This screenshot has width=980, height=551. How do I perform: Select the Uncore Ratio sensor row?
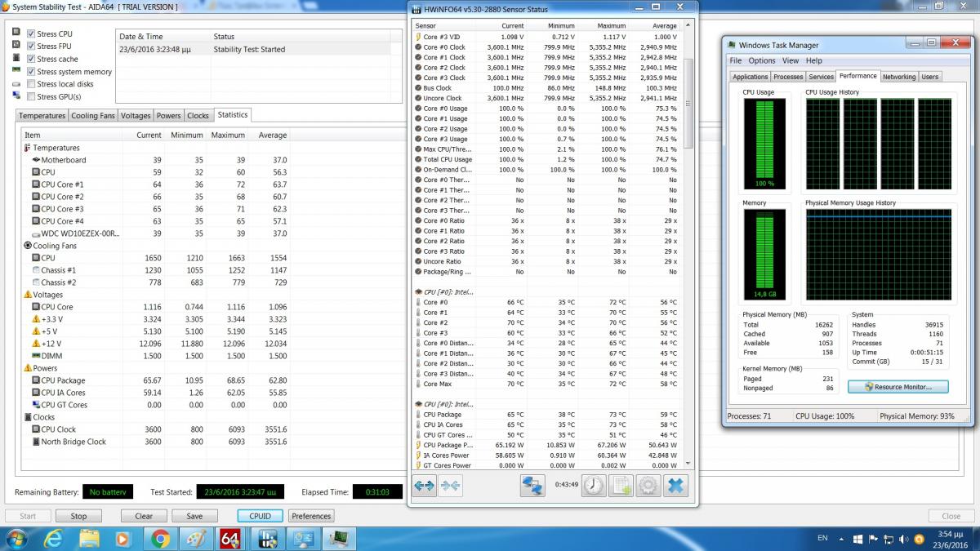coord(546,261)
